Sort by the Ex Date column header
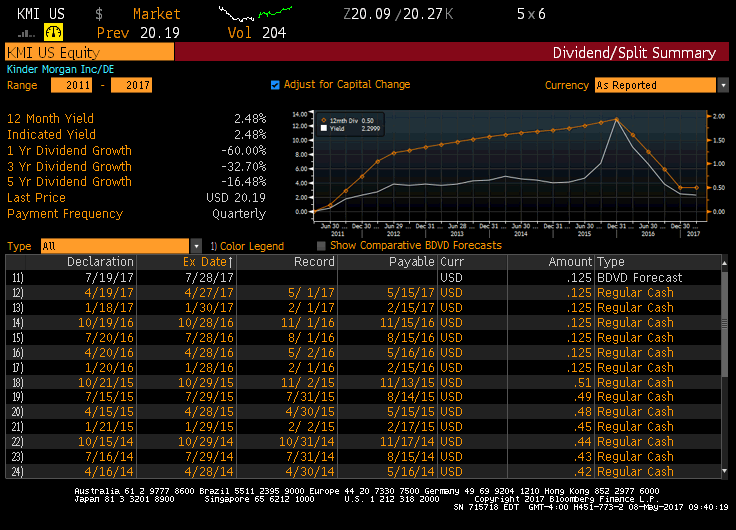This screenshot has width=736, height=530. point(208,261)
